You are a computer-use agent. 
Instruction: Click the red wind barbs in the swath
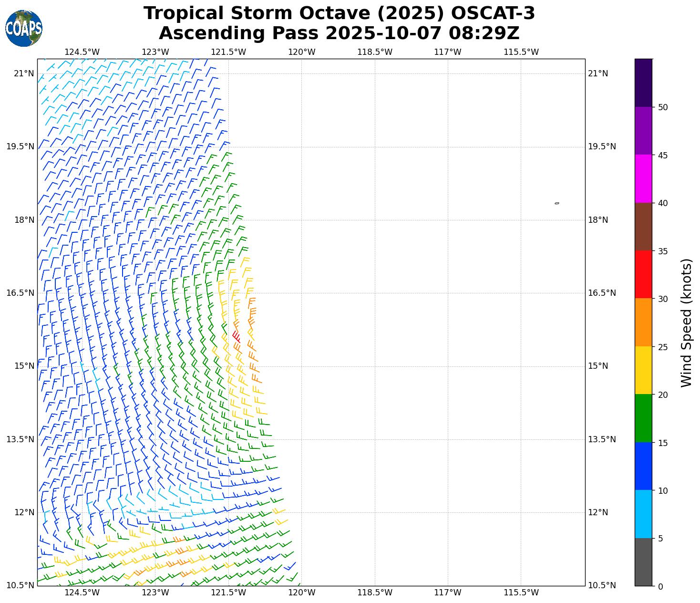click(x=236, y=336)
